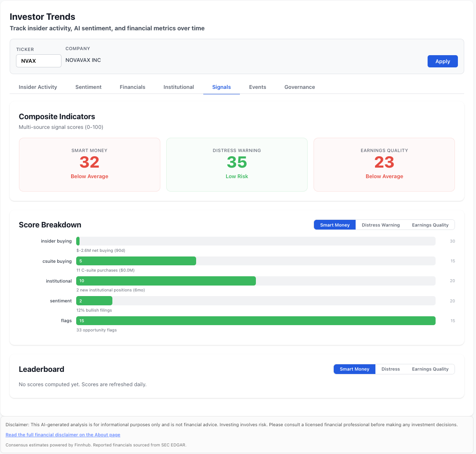Switch to the Sentiment tab
Image resolution: width=476 pixels, height=454 pixels.
click(x=88, y=87)
